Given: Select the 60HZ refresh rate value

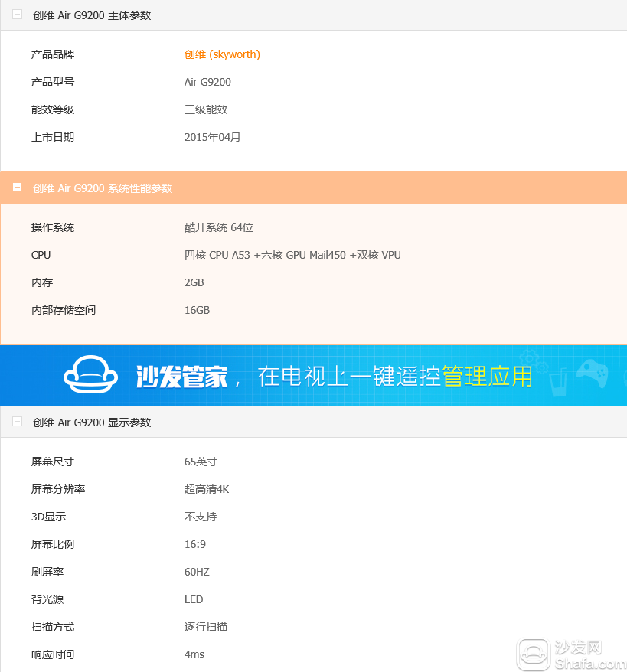Looking at the screenshot, I should tap(197, 572).
